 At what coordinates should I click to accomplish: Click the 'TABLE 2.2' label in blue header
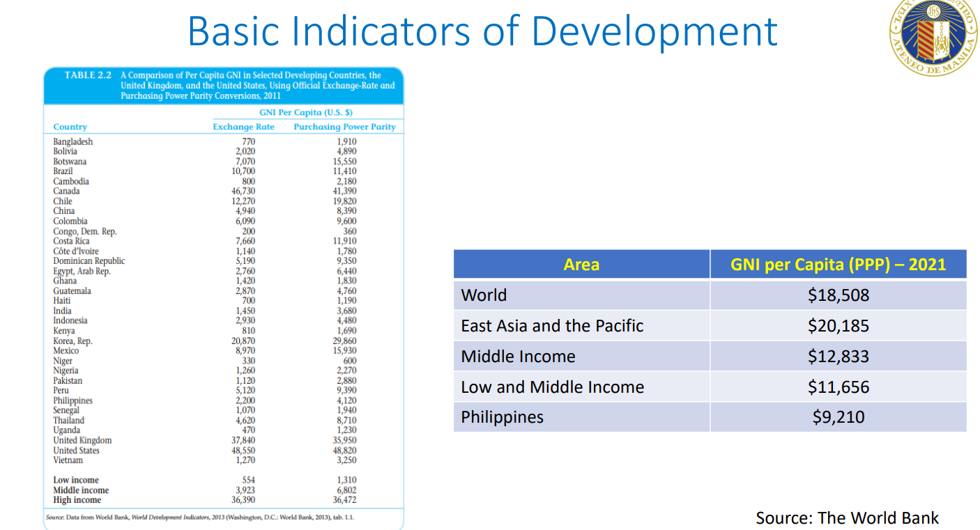pyautogui.click(x=88, y=75)
